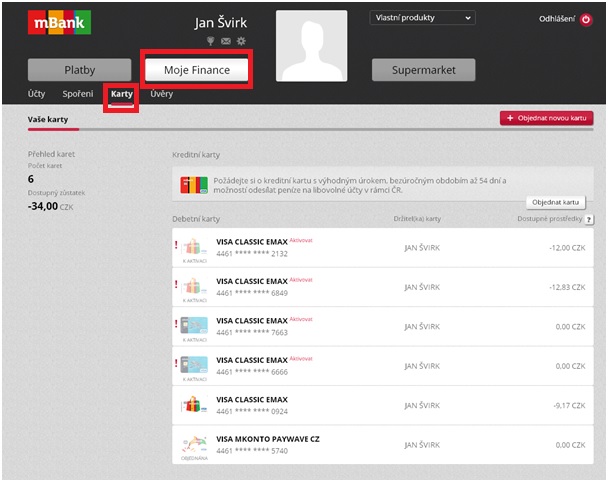Click the profile avatar picture
Image resolution: width=608 pixels, height=482 pixels.
pos(311,46)
